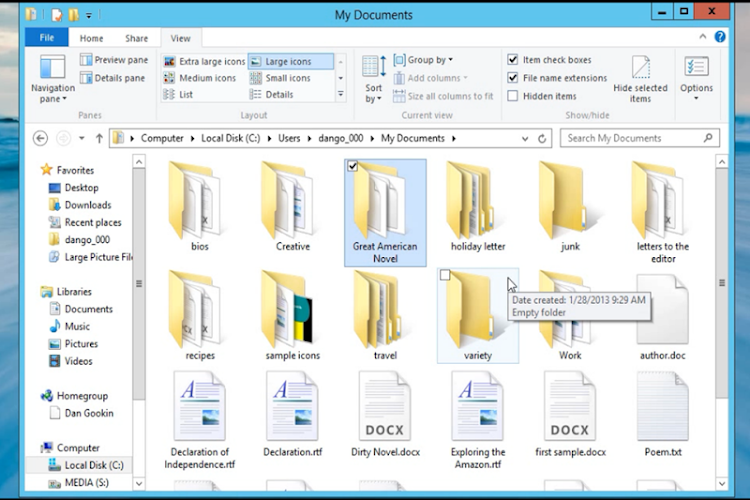Disable Item check boxes option

coord(513,60)
